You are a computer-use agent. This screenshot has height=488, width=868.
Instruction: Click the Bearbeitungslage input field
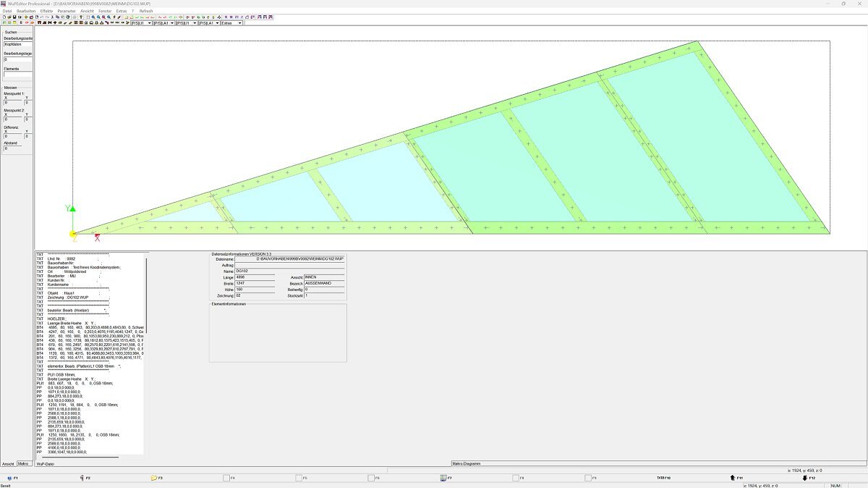tap(17, 59)
